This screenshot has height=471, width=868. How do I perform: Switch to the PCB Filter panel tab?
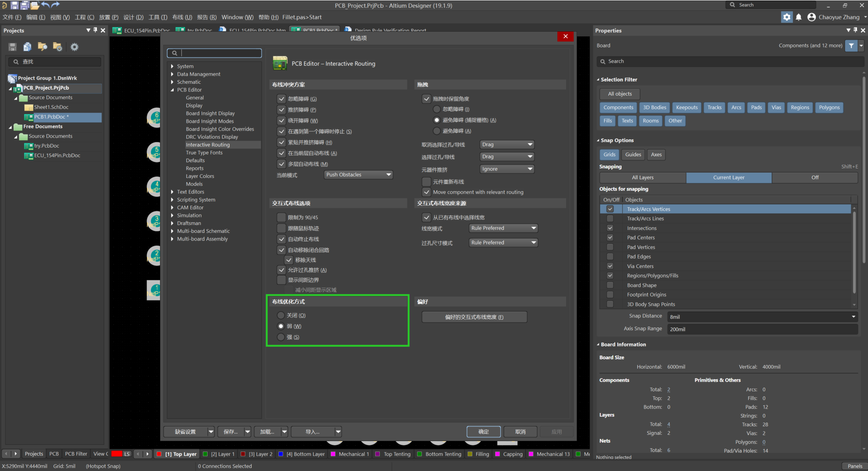(76, 454)
